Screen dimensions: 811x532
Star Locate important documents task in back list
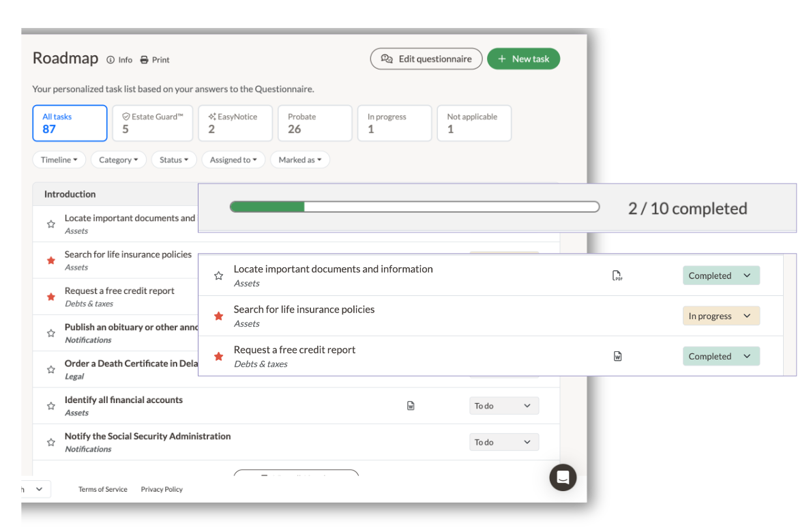[x=50, y=224]
